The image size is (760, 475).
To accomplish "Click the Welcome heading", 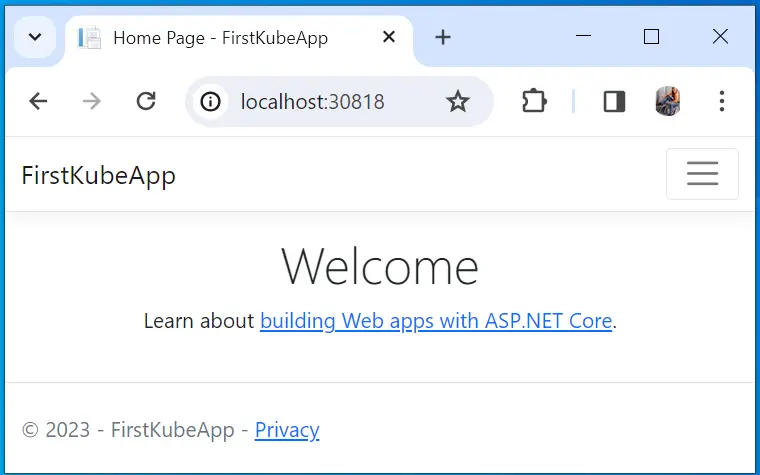I will click(x=380, y=267).
